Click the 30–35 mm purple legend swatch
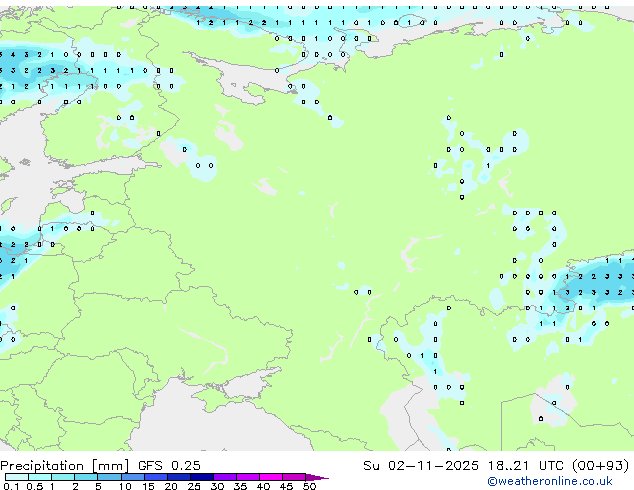The image size is (634, 490). pos(225,477)
